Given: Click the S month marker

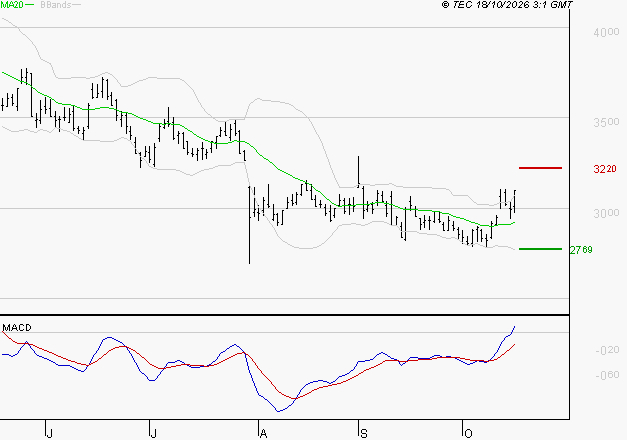Looking at the screenshot, I should [363, 434].
